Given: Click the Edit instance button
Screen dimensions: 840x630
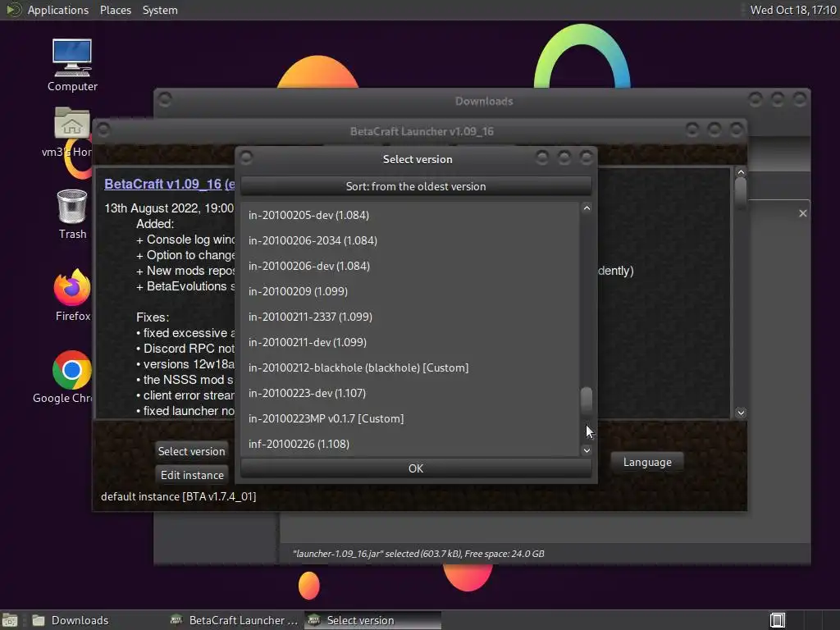Looking at the screenshot, I should (x=192, y=475).
